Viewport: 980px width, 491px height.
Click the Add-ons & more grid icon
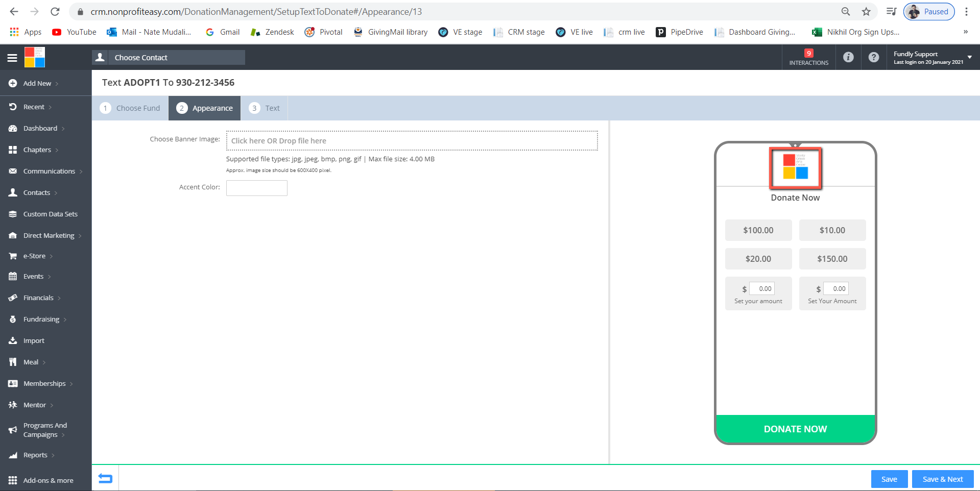pos(13,480)
